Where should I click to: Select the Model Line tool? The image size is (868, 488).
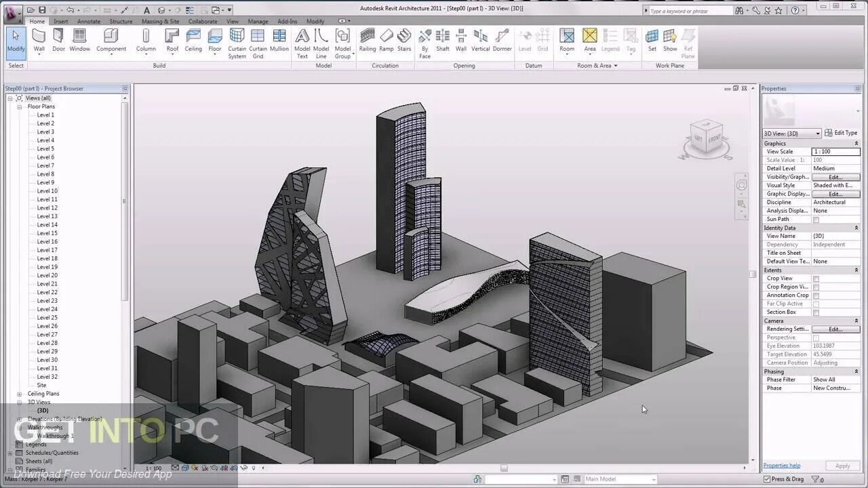[x=321, y=43]
